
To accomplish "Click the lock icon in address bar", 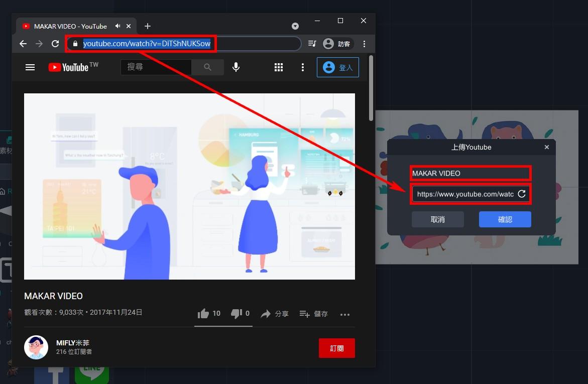I will tap(75, 44).
